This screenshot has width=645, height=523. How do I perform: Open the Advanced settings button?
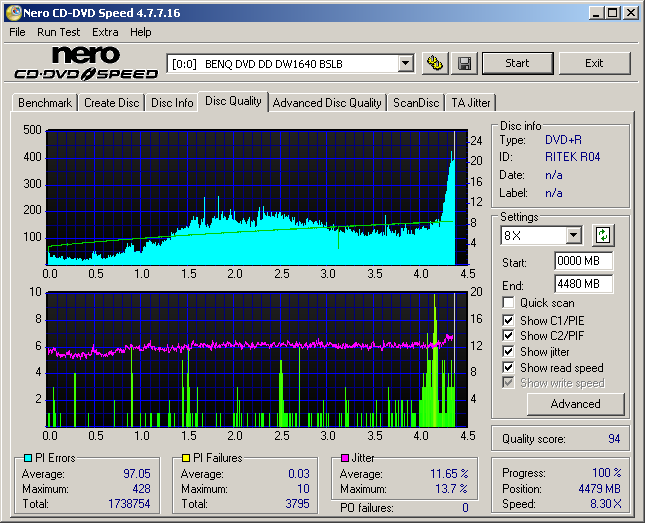[575, 404]
